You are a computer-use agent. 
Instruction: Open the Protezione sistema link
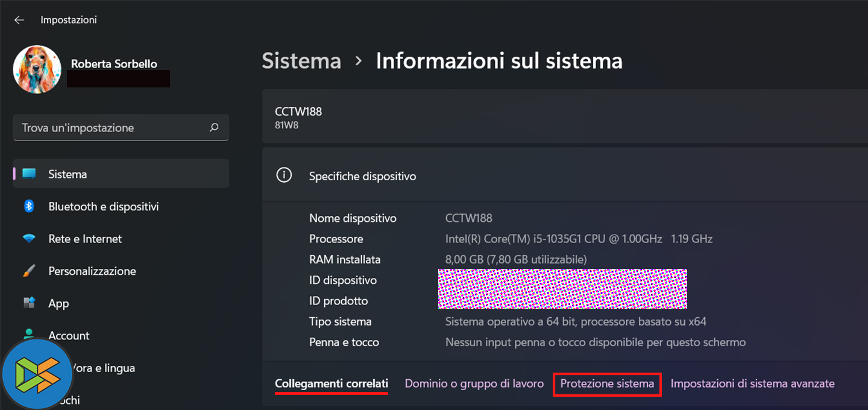(607, 384)
